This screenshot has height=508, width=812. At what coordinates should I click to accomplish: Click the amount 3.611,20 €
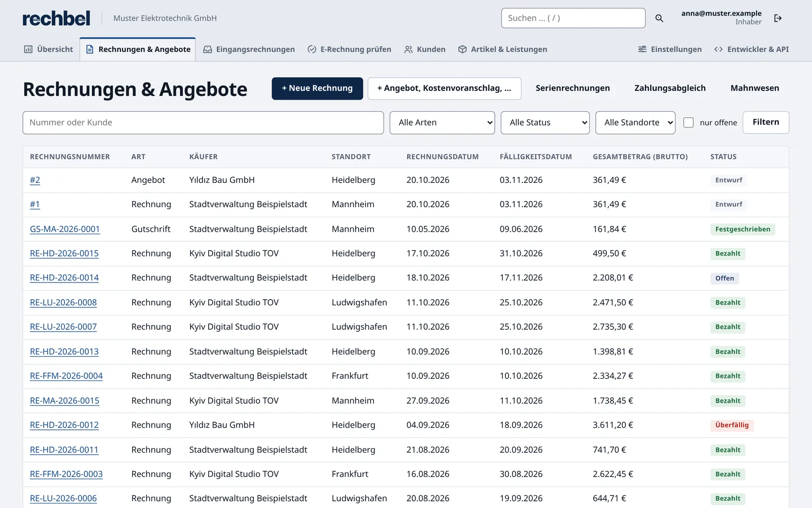click(x=613, y=425)
